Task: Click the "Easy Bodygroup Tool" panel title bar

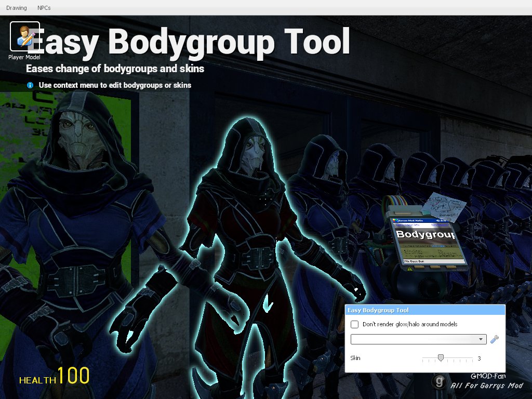Action: [425, 310]
